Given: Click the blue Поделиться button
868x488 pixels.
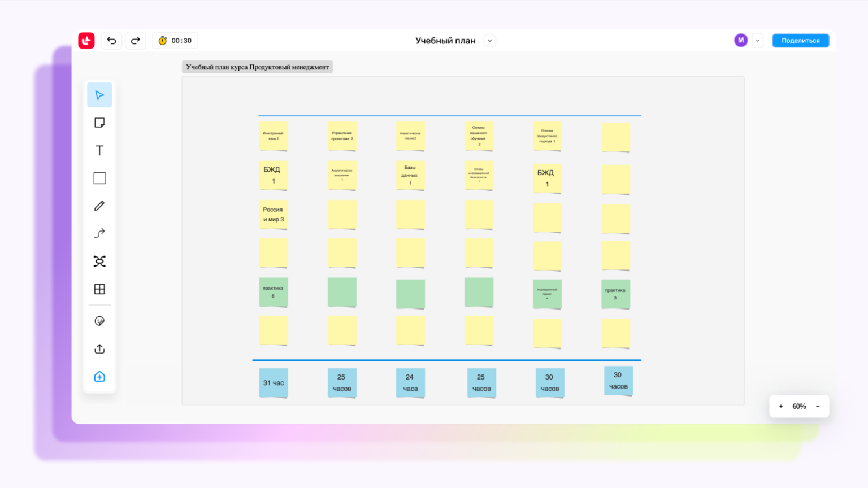Looking at the screenshot, I should click(800, 41).
